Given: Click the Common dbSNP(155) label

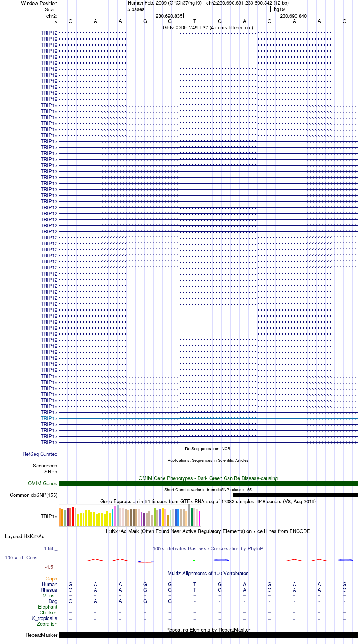Looking at the screenshot, I should click(x=34, y=495).
